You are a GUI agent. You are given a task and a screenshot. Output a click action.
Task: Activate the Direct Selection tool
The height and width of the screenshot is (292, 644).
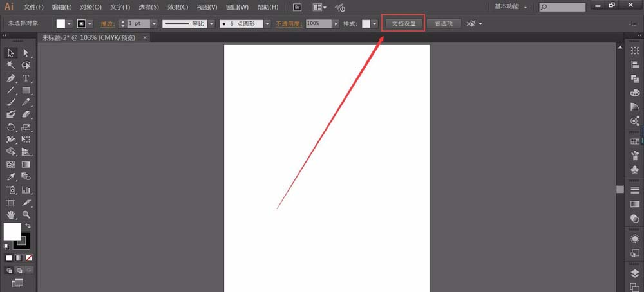[26, 53]
